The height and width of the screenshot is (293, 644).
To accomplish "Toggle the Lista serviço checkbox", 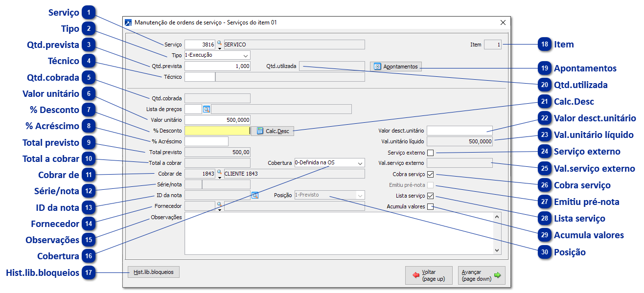I will [x=430, y=196].
